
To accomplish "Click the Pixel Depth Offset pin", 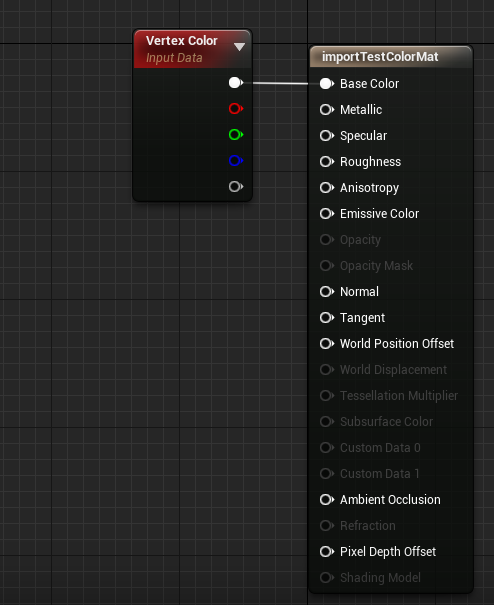I will [x=327, y=552].
